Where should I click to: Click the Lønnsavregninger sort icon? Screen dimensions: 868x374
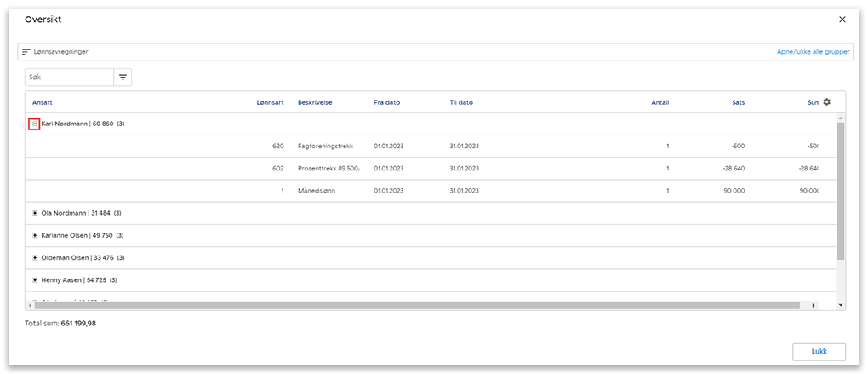coord(26,52)
